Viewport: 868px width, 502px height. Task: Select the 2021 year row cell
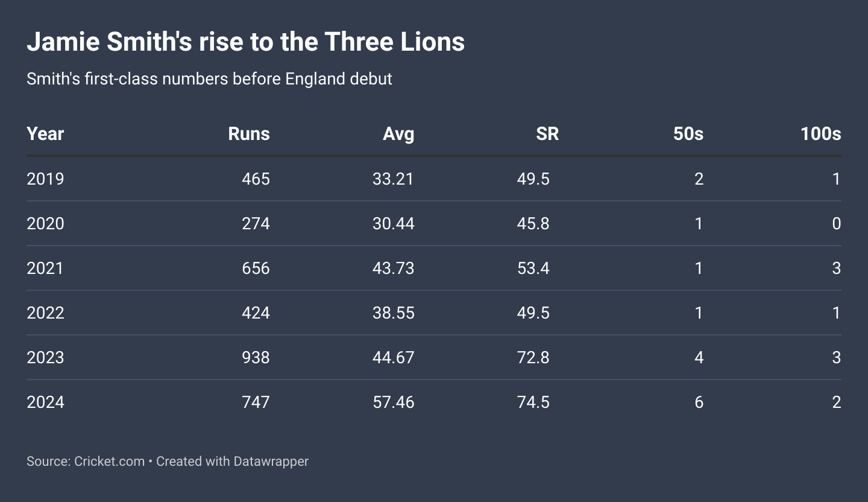pyautogui.click(x=45, y=268)
